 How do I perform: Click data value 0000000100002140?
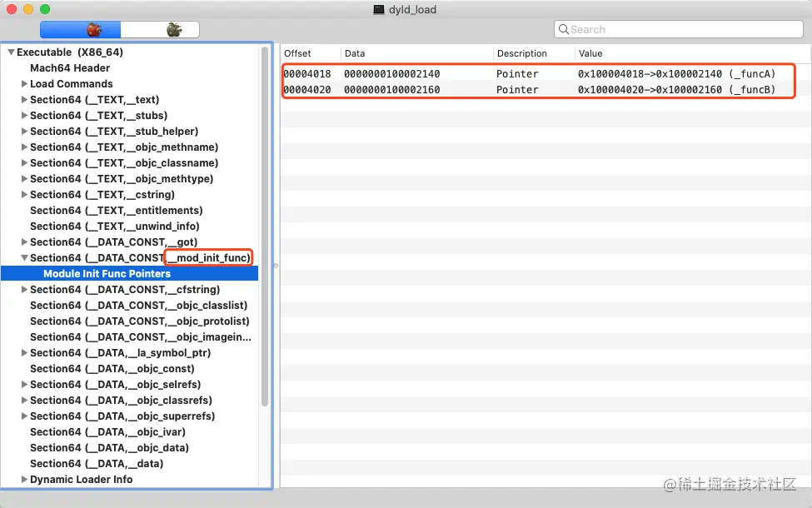[x=392, y=74]
